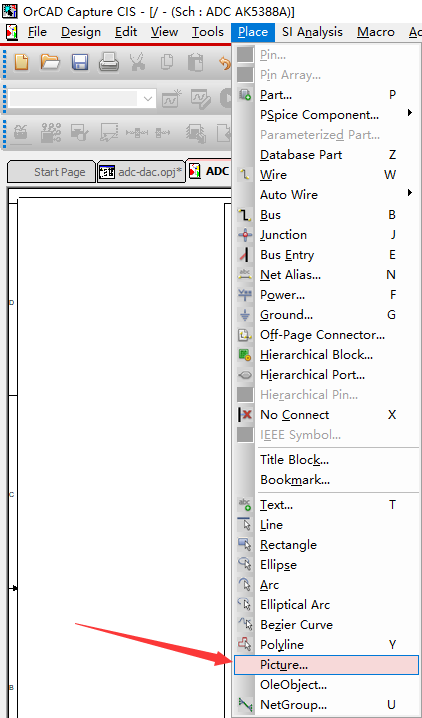Select Off-Page Connector... item
The width and height of the screenshot is (422, 718).
[x=326, y=335]
